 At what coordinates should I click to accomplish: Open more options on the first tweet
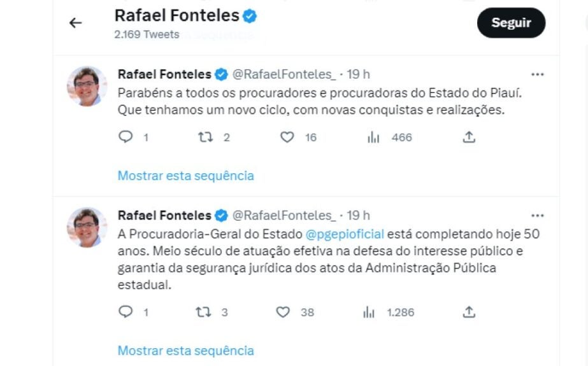click(x=538, y=74)
